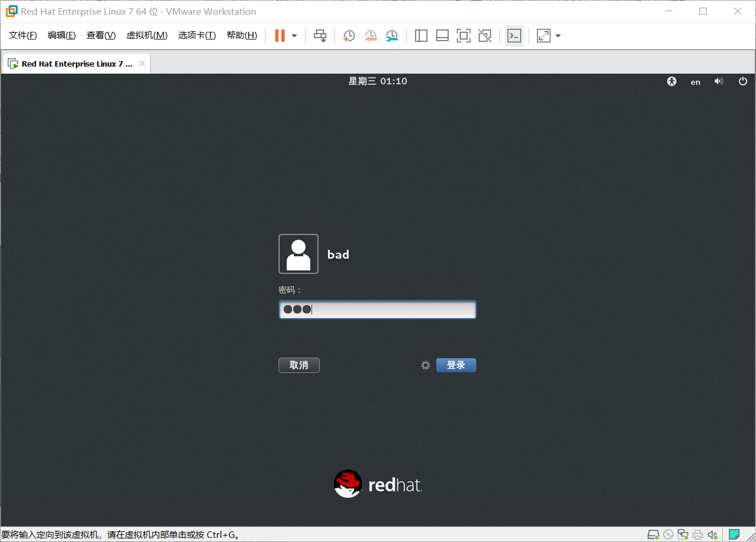Close the Red Hat Enterprise Linux 7 tab
The width and height of the screenshot is (756, 542).
(142, 64)
